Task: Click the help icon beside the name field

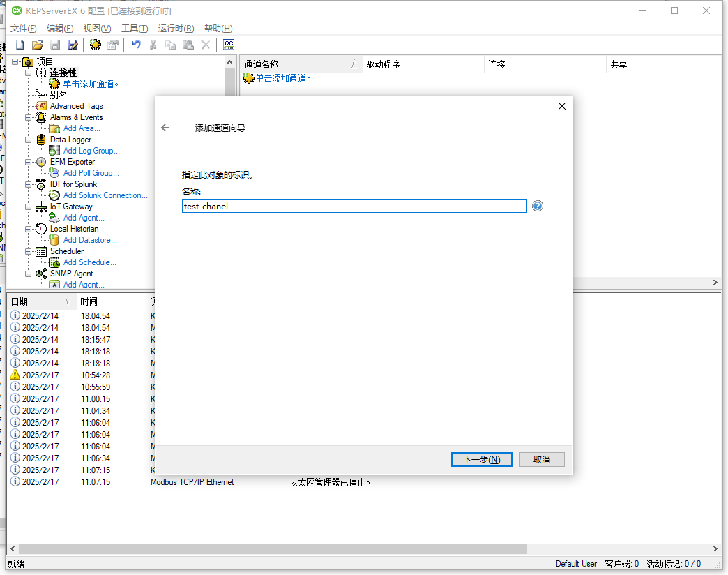Action: (x=538, y=206)
